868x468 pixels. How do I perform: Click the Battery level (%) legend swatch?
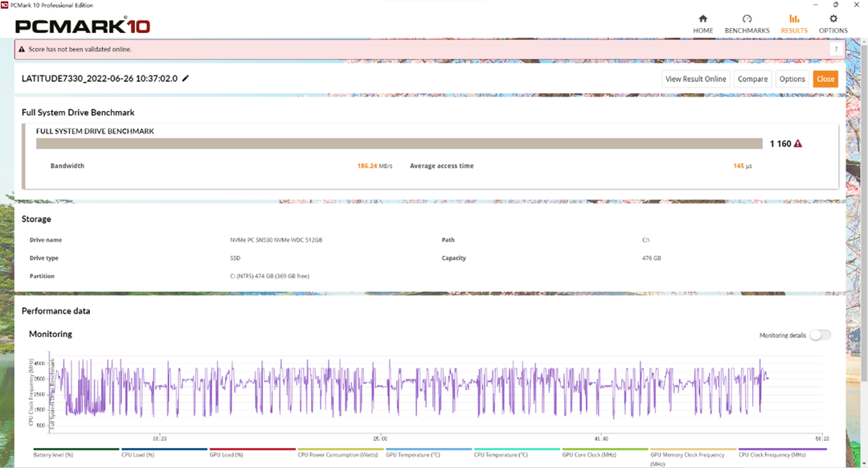coord(76,449)
